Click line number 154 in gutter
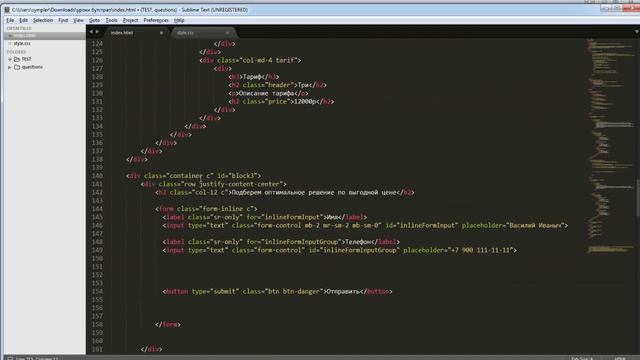Image resolution: width=640 pixels, height=360 pixels. (x=97, y=291)
